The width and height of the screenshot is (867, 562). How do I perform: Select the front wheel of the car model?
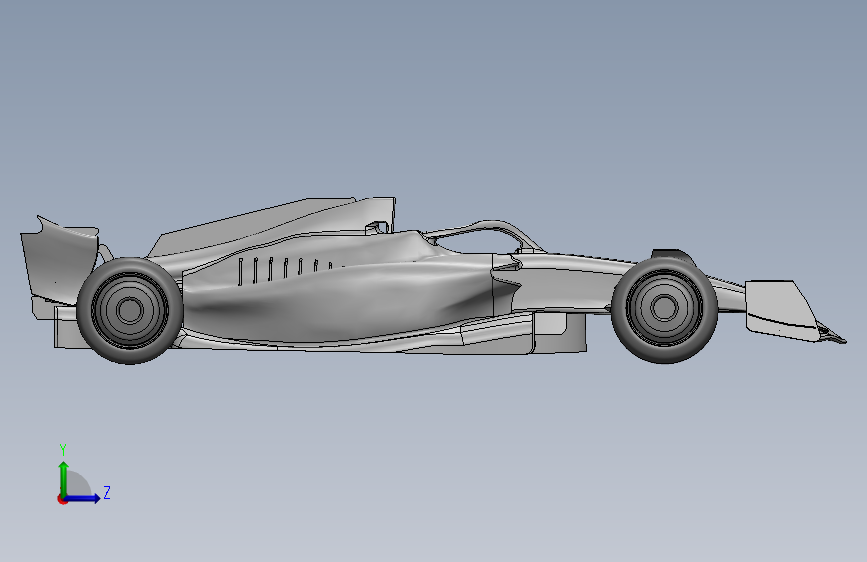point(664,308)
